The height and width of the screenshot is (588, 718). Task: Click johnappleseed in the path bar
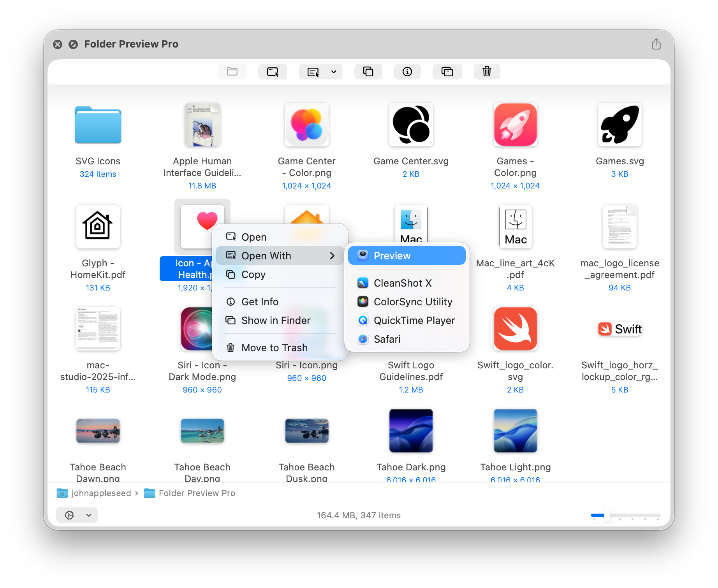click(x=101, y=493)
